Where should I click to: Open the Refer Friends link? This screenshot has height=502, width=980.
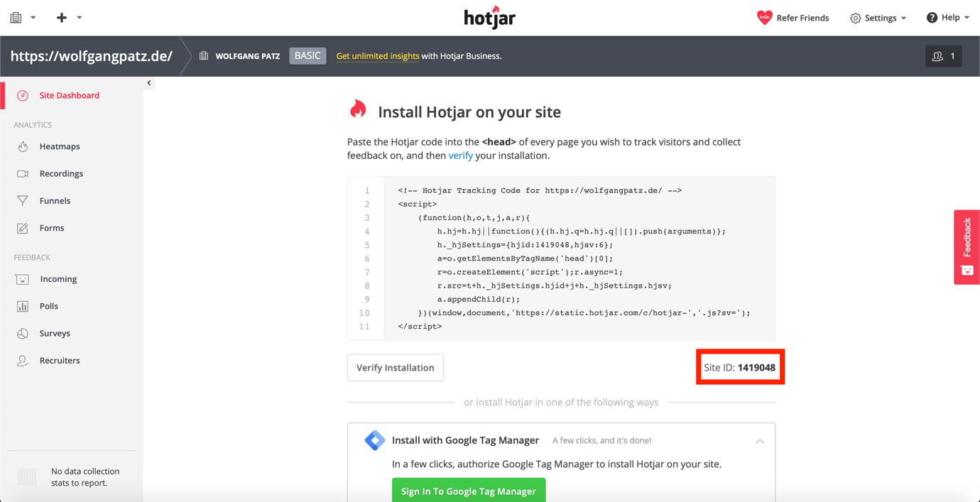pyautogui.click(x=802, y=18)
